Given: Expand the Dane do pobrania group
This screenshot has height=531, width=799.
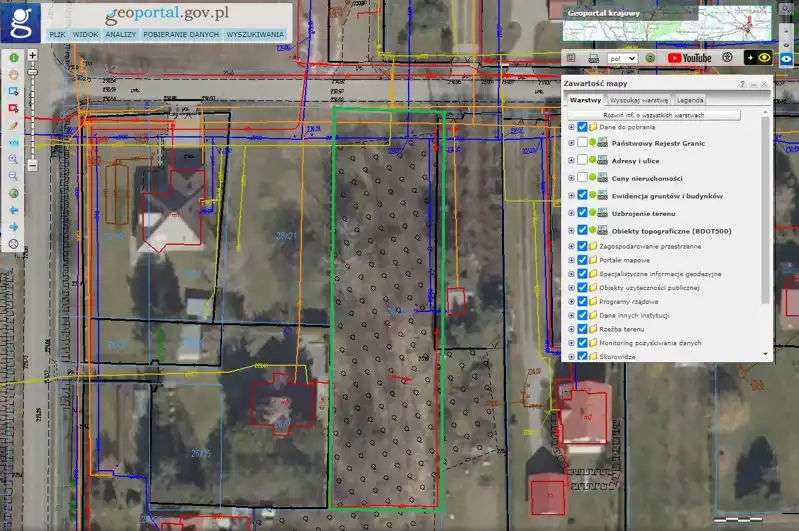Looking at the screenshot, I should 571,127.
